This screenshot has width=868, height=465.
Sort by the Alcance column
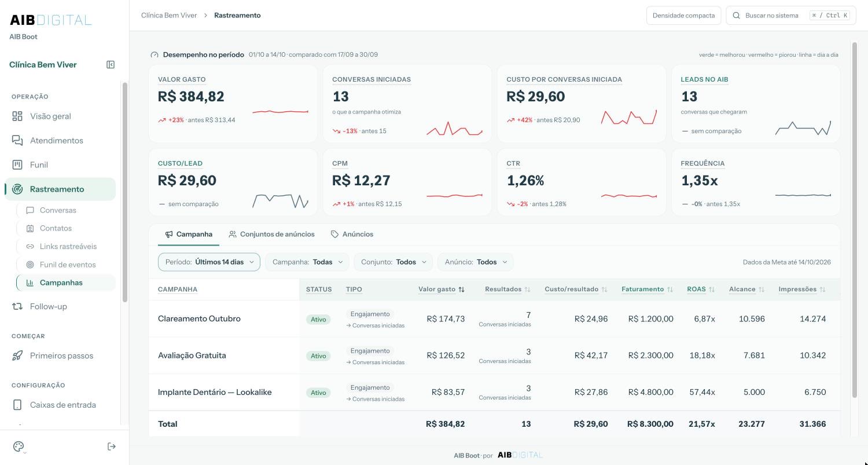746,290
